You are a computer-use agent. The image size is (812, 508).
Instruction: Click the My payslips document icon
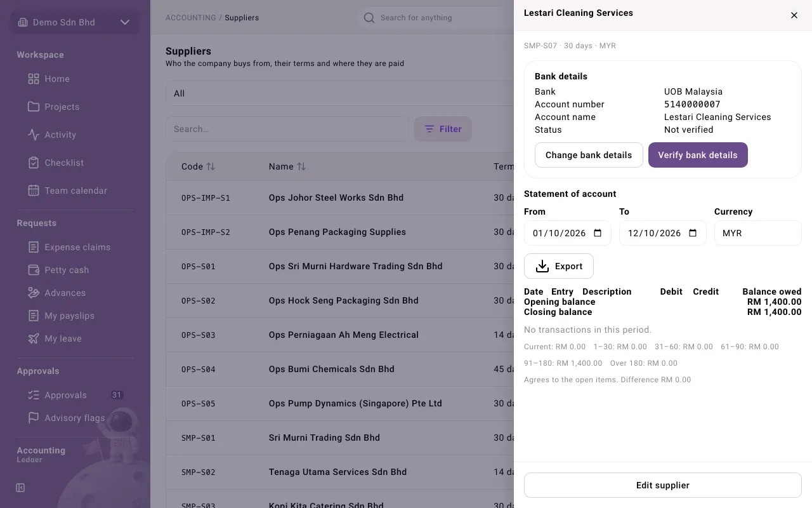(x=34, y=316)
